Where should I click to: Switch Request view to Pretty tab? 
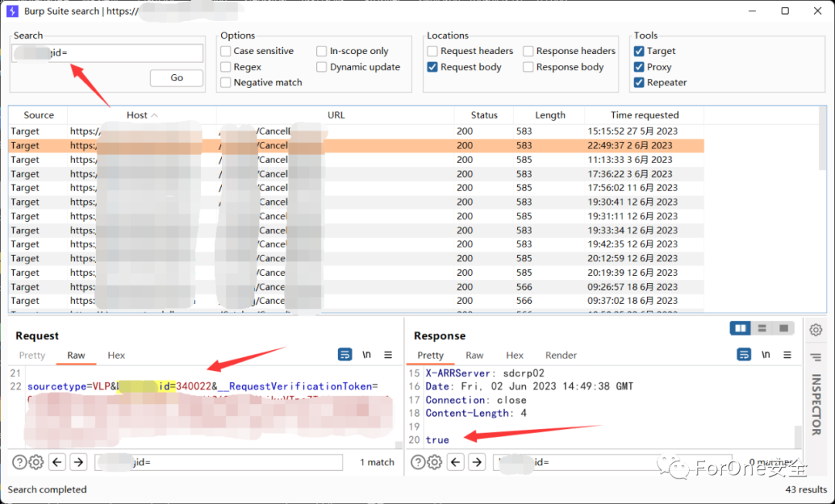pyautogui.click(x=32, y=356)
